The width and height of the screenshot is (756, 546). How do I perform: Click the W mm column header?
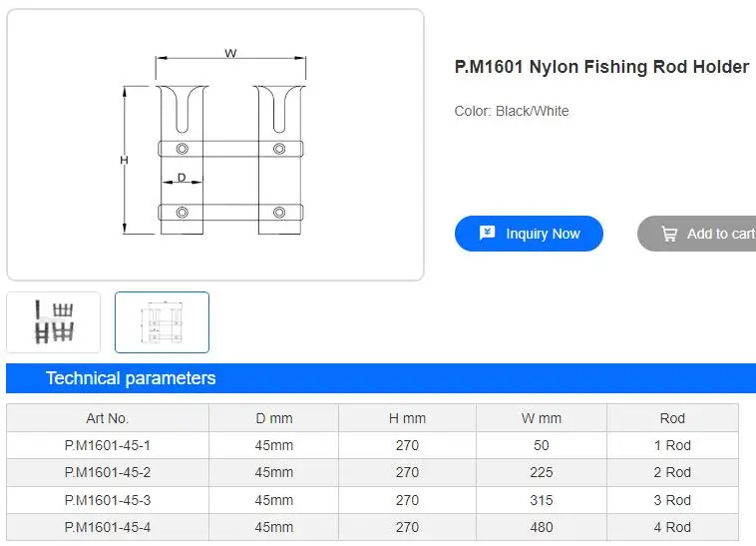(541, 418)
